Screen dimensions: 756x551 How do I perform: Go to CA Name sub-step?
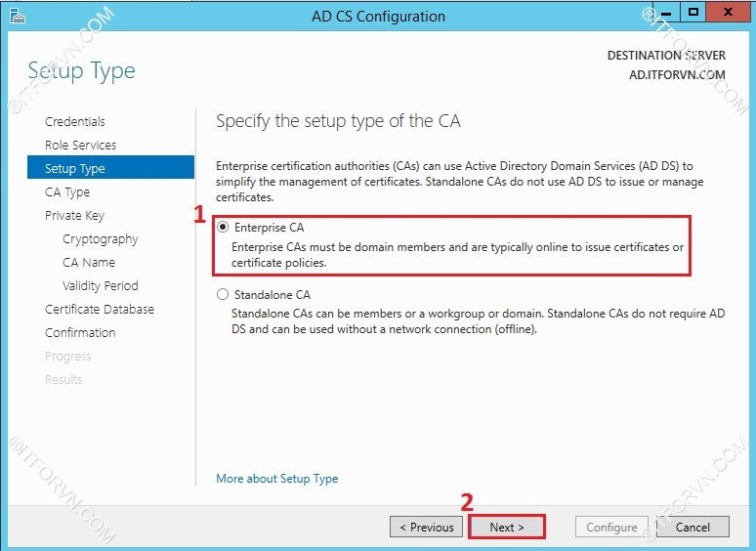[x=88, y=263]
